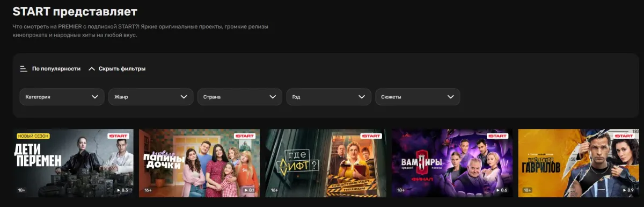Image resolution: width=644 pixels, height=207 pixels.
Task: Click the chevron-up icon beside Скрыть фильтры
Action: [92, 69]
